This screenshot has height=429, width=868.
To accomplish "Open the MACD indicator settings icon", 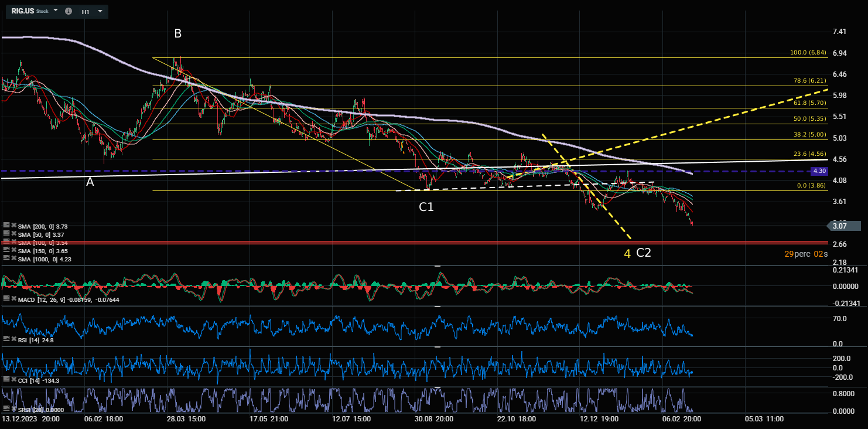I will click(6, 299).
